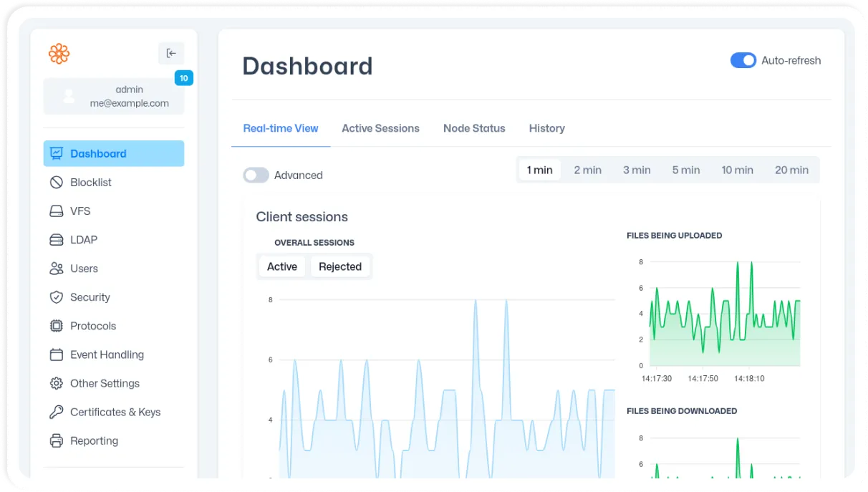Click the admin user profile entry

[113, 96]
